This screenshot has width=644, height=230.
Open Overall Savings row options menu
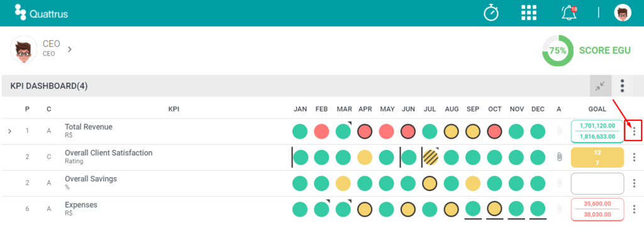pos(634,183)
